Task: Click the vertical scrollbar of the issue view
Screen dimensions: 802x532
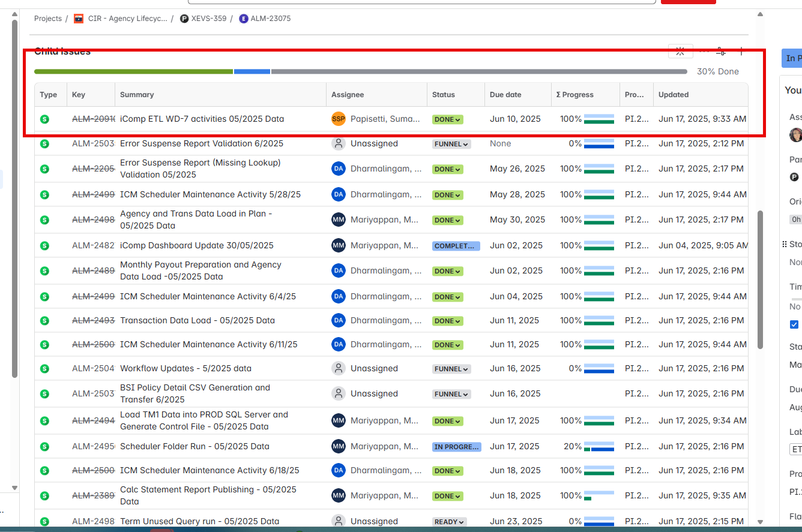Action: (761, 279)
